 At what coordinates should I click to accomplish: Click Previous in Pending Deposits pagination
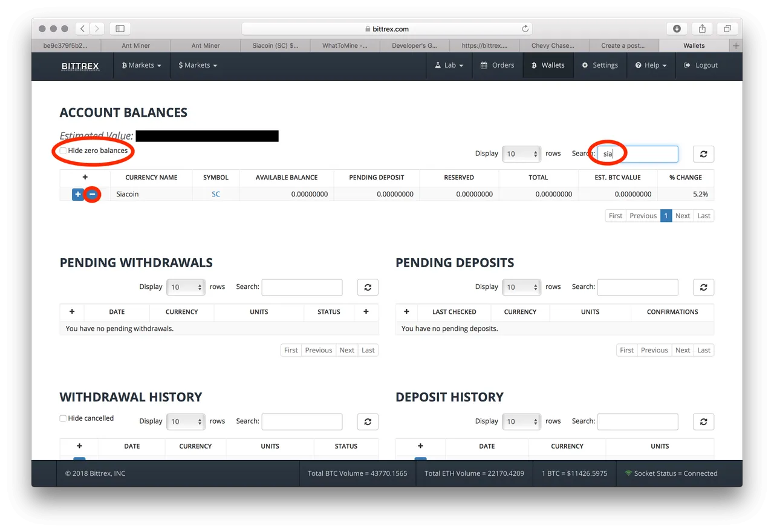(x=654, y=350)
